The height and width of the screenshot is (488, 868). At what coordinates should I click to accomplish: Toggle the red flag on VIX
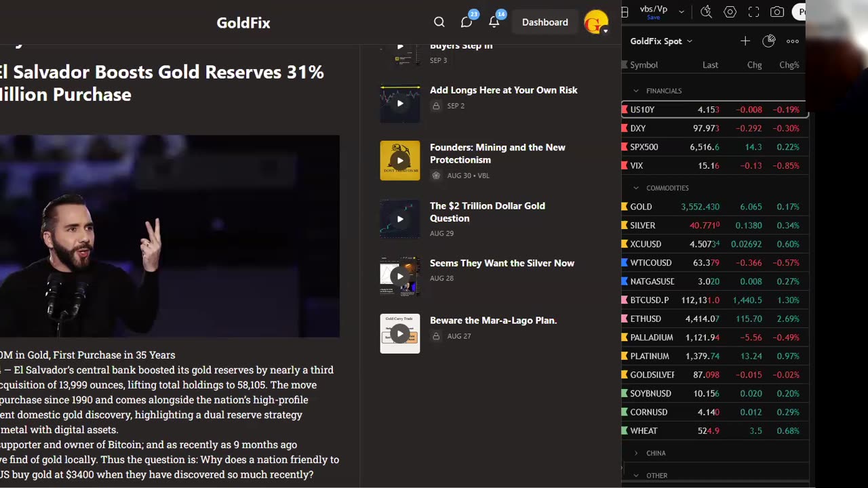pos(625,165)
